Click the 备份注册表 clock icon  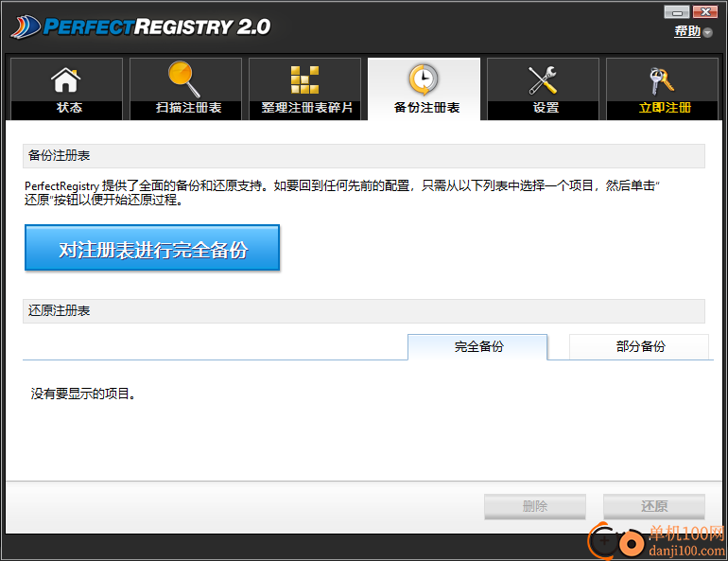click(x=424, y=79)
